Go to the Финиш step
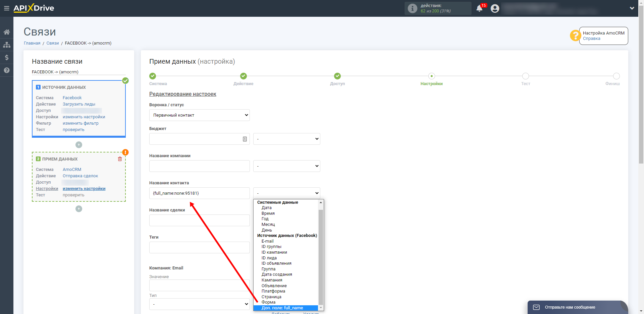Viewport: 644px width, 314px height. tap(616, 76)
